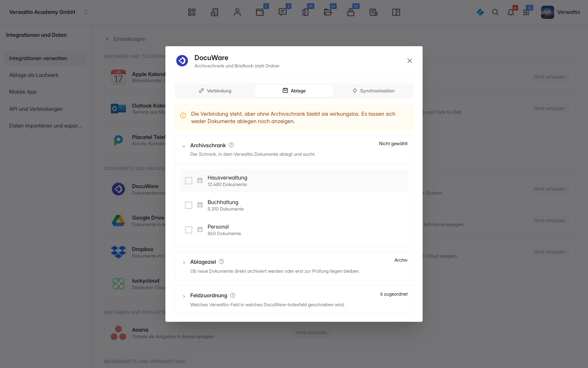Image resolution: width=588 pixels, height=368 pixels.
Task: Open the side panel layout icon in top bar
Action: click(x=396, y=12)
